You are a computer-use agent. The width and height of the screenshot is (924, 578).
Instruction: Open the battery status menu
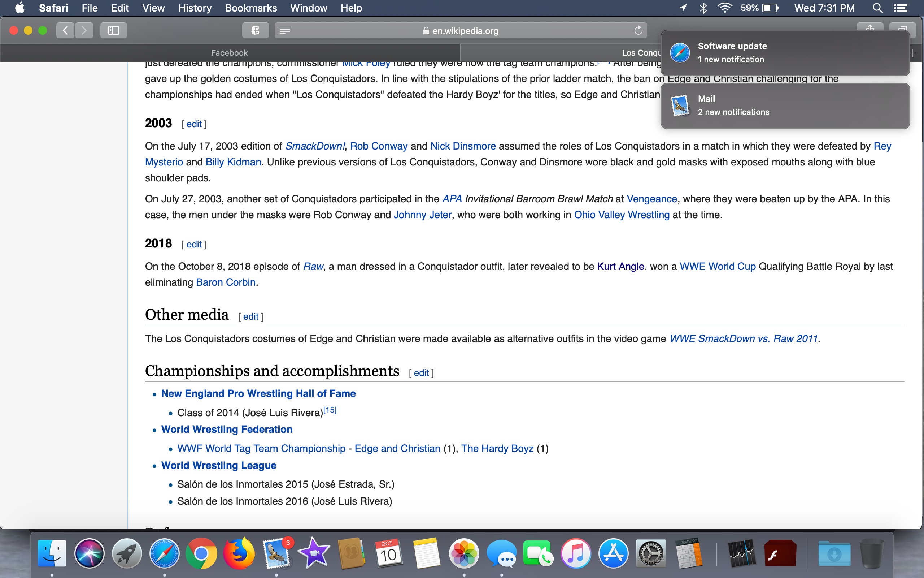[x=759, y=8]
